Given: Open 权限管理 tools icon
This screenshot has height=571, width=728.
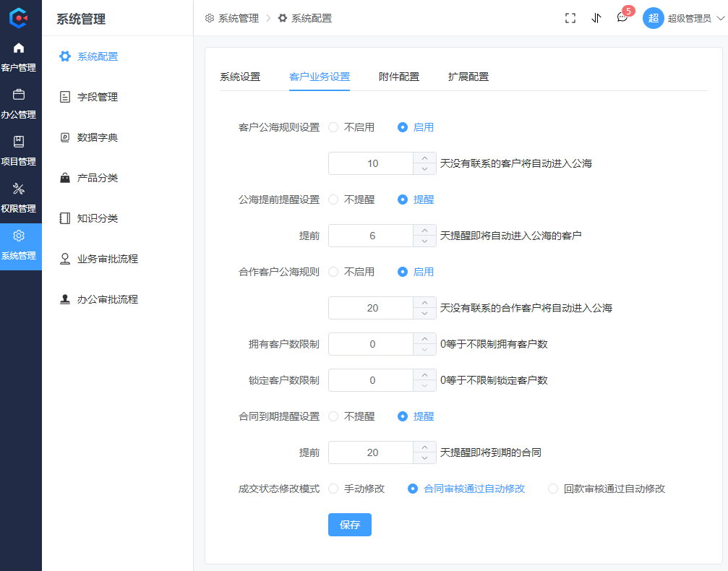Looking at the screenshot, I should pos(19,189).
